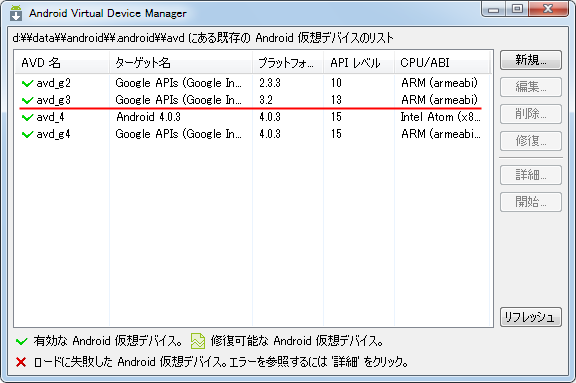Select the avd_4 row name

coord(50,118)
